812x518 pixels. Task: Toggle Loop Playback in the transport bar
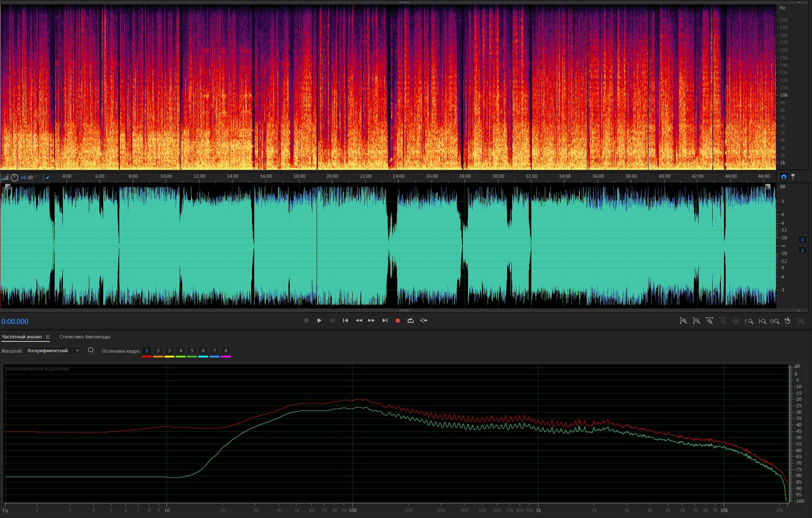click(410, 321)
